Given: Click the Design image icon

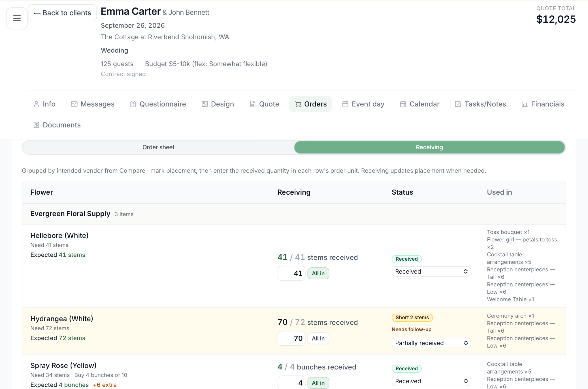Looking at the screenshot, I should [x=205, y=104].
